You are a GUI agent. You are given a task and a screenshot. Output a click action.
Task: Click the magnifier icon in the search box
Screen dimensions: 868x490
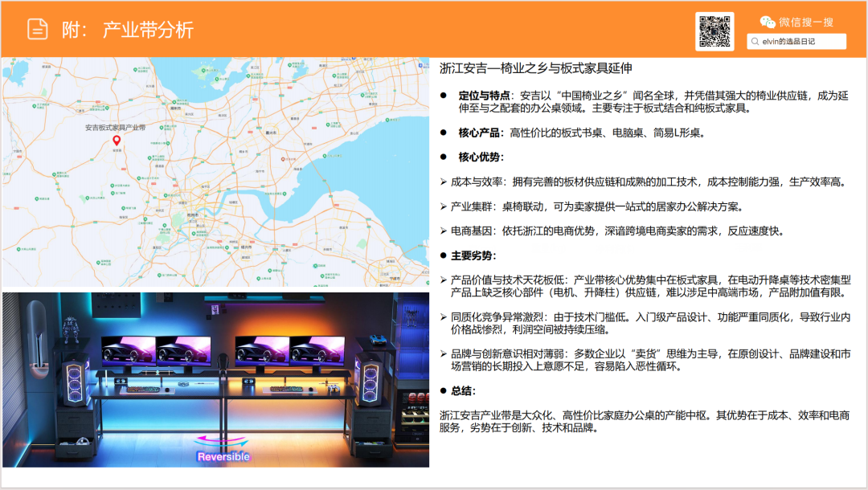tap(755, 41)
